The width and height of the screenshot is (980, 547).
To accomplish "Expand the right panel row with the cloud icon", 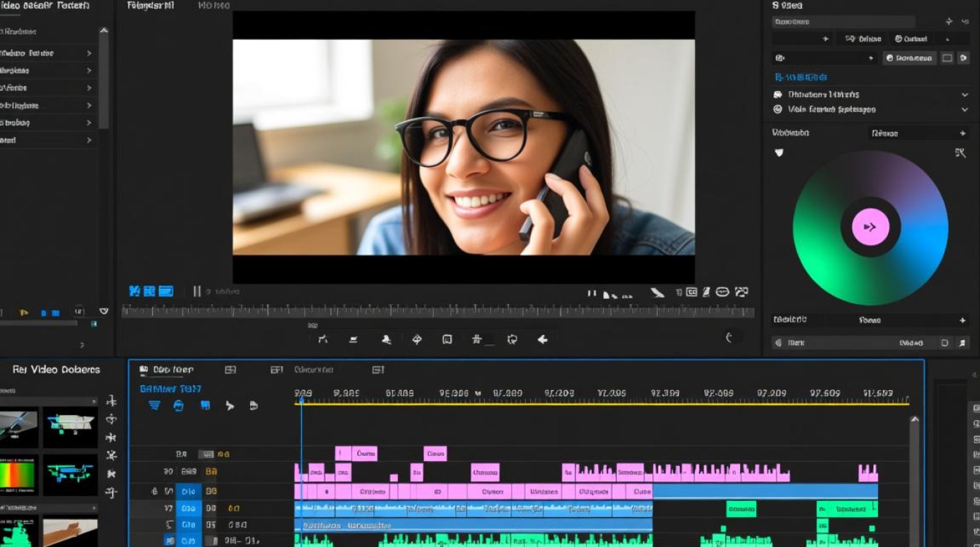I will [870, 94].
